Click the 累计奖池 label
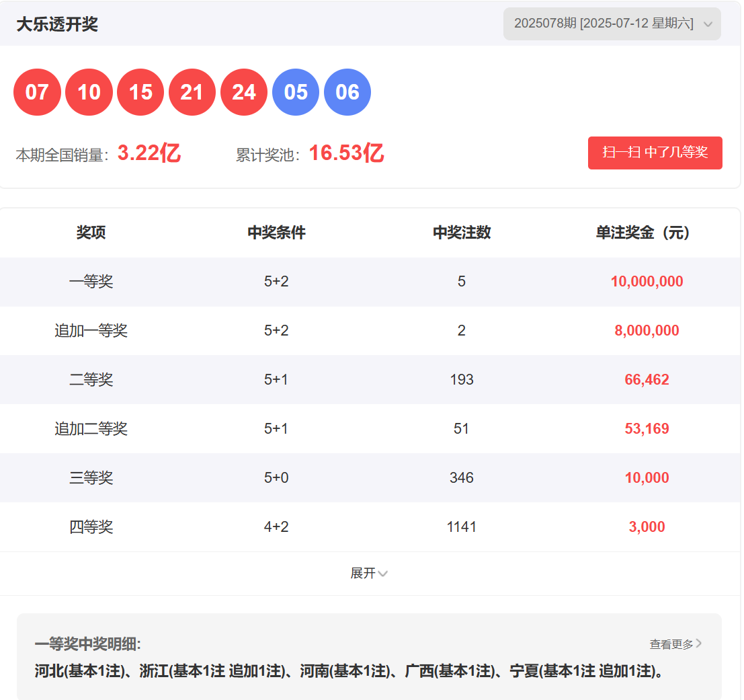Image resolution: width=744 pixels, height=700 pixels. [x=268, y=155]
